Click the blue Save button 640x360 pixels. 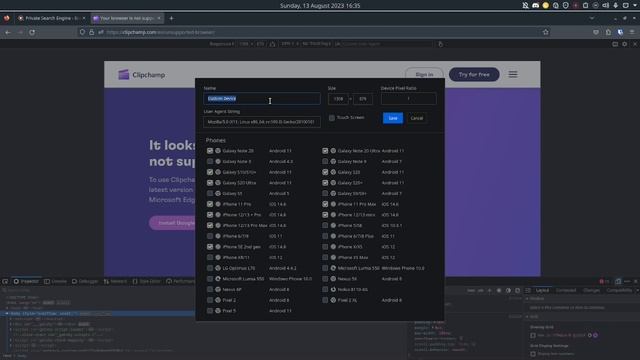coord(393,118)
